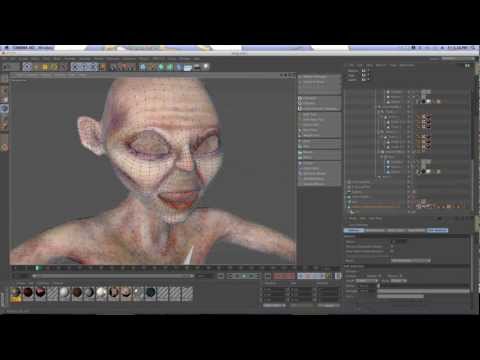
Task: Adjust the slider in the Attributes panel
Action: click(411, 261)
